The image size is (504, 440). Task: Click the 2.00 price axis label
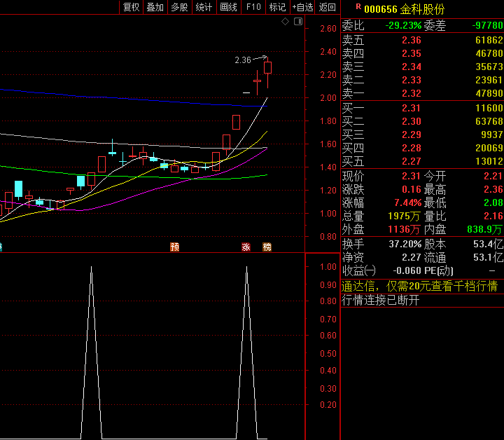click(328, 98)
